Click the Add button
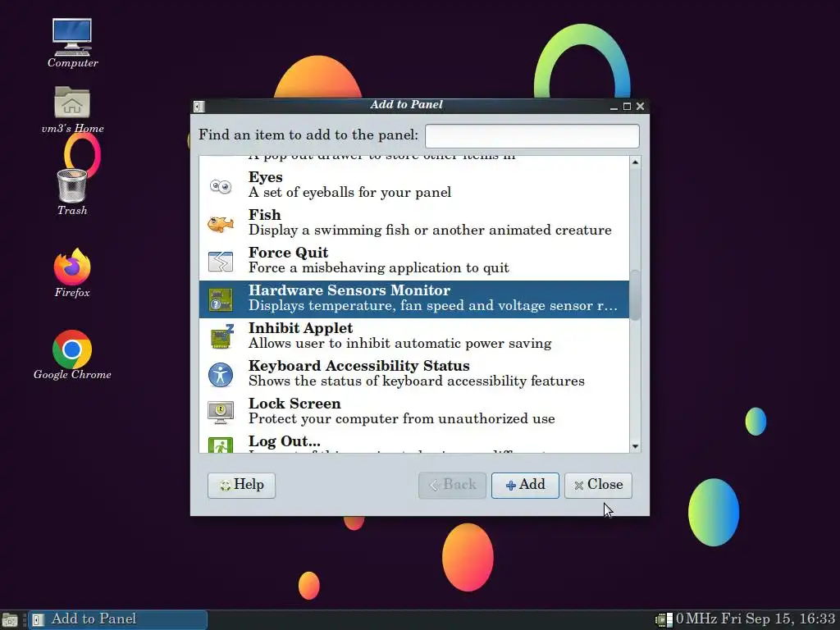The height and width of the screenshot is (630, 840). click(x=525, y=486)
